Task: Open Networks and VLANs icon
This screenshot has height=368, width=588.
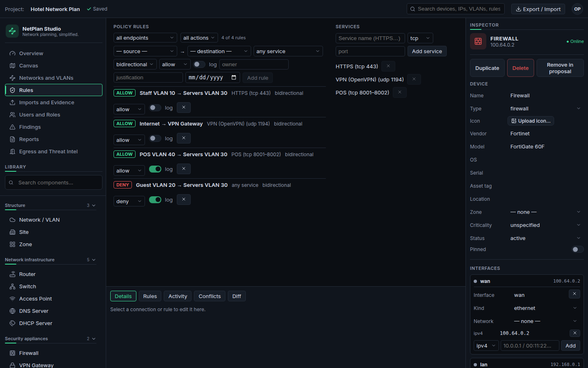Action: [12, 78]
